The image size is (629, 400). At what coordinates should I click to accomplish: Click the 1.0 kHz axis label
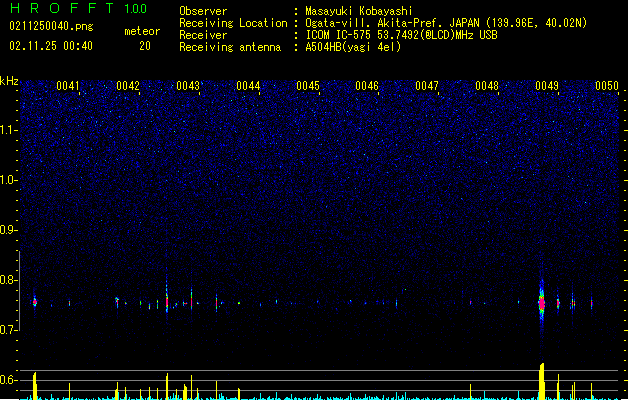click(x=8, y=180)
